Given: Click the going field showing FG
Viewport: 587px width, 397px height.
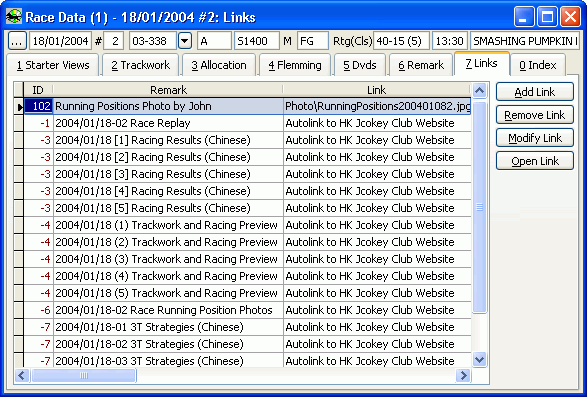Looking at the screenshot, I should coord(313,41).
